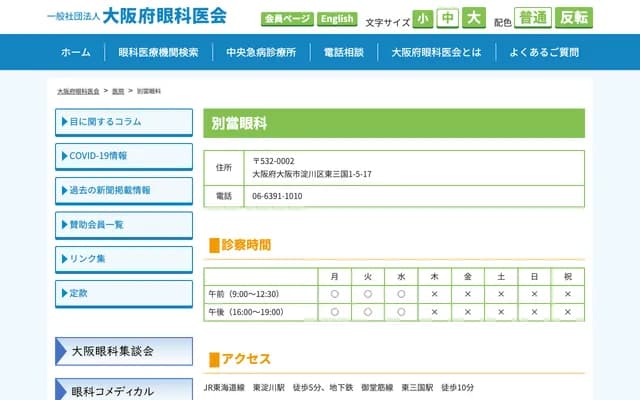Open the 会員ページ button

click(x=287, y=19)
